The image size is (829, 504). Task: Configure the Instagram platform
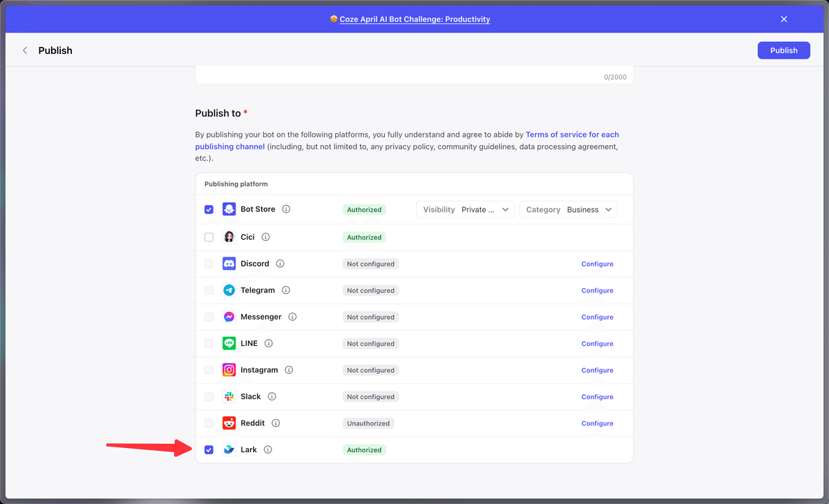[x=598, y=370]
